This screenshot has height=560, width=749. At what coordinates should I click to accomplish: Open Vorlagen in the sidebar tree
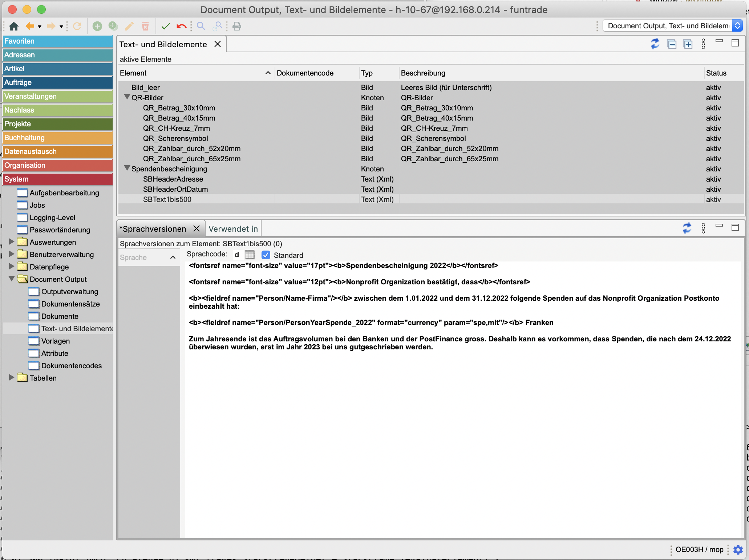[x=55, y=341]
